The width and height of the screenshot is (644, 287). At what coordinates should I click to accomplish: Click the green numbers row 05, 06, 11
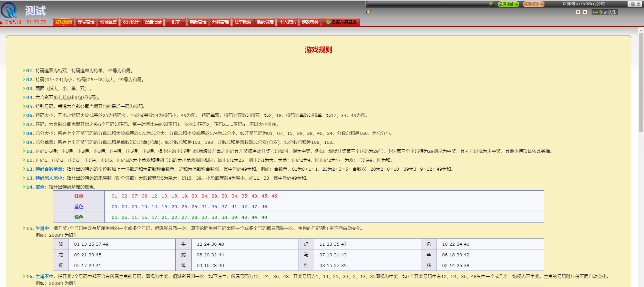189,217
